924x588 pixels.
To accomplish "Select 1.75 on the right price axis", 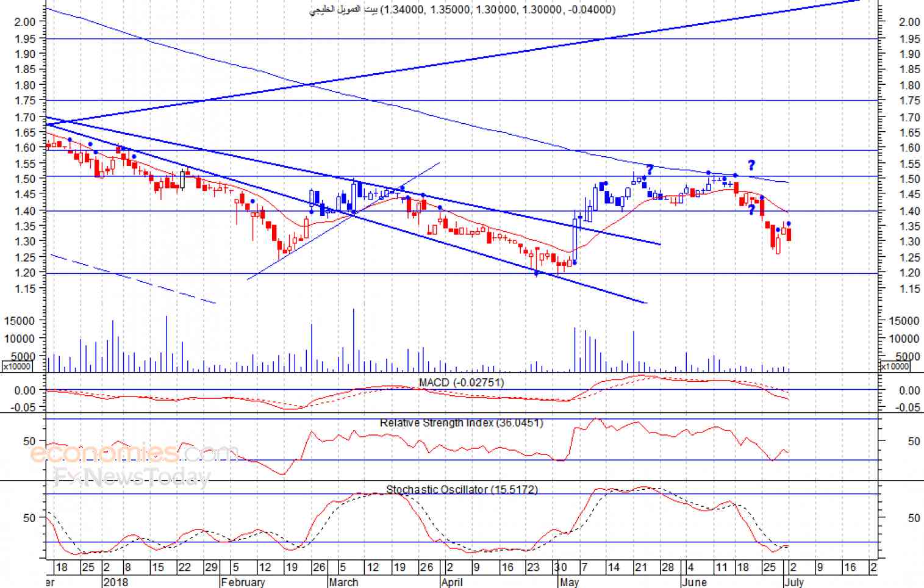I will (909, 101).
